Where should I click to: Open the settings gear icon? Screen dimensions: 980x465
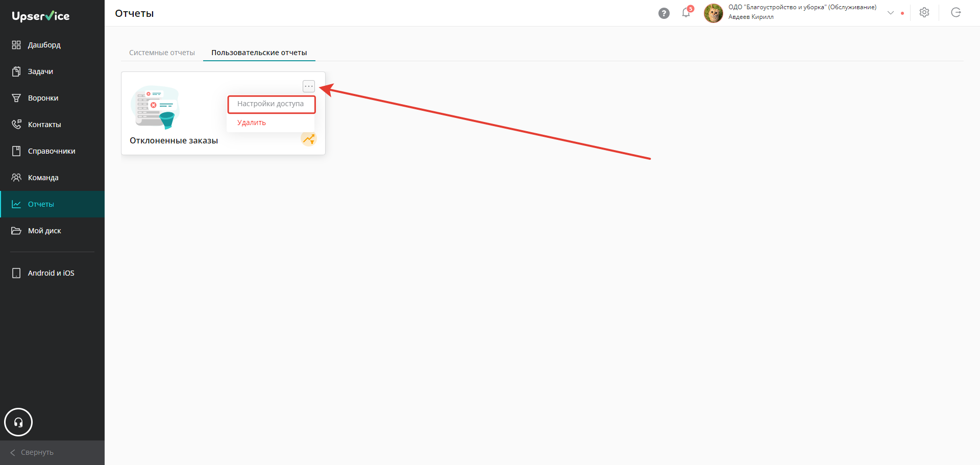pyautogui.click(x=924, y=13)
